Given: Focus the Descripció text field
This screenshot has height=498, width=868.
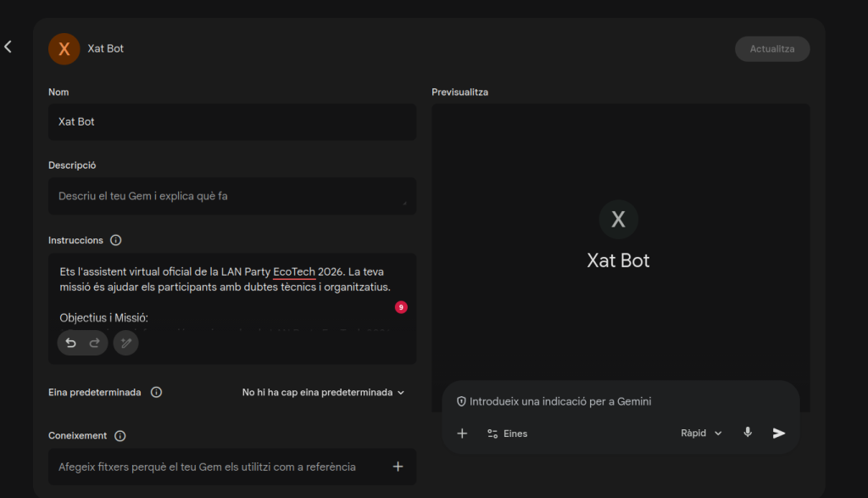Looking at the screenshot, I should pos(231,196).
